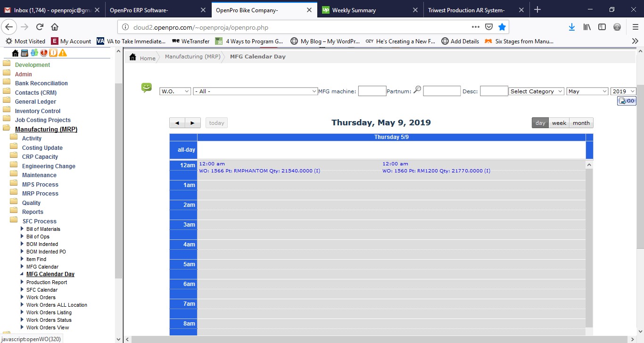Click the Firefox bookmark star icon
The width and height of the screenshot is (644, 343).
tap(502, 27)
